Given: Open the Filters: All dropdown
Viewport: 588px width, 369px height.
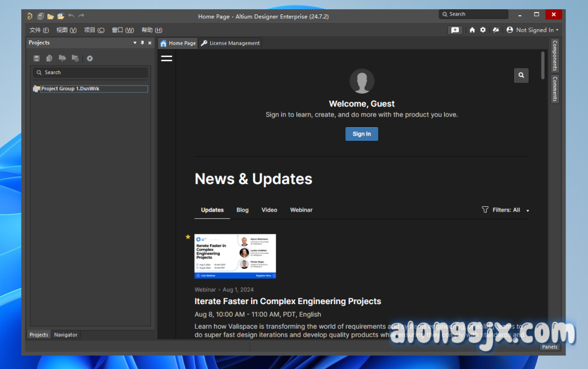Looking at the screenshot, I should pyautogui.click(x=505, y=210).
